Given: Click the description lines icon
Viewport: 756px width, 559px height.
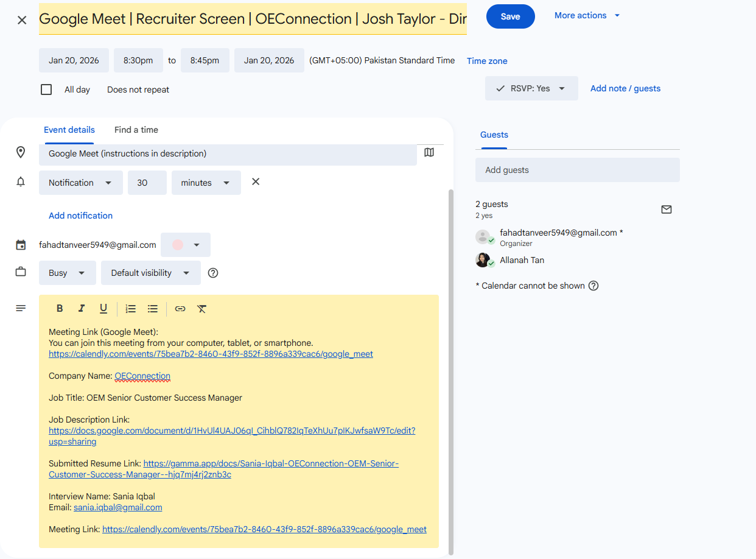Looking at the screenshot, I should click(21, 308).
